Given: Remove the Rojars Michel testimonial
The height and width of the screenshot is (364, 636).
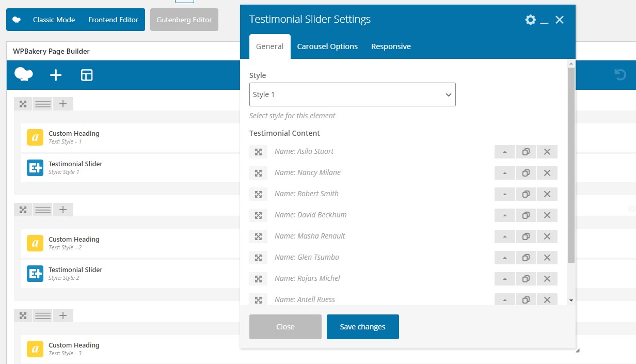Looking at the screenshot, I should [547, 279].
